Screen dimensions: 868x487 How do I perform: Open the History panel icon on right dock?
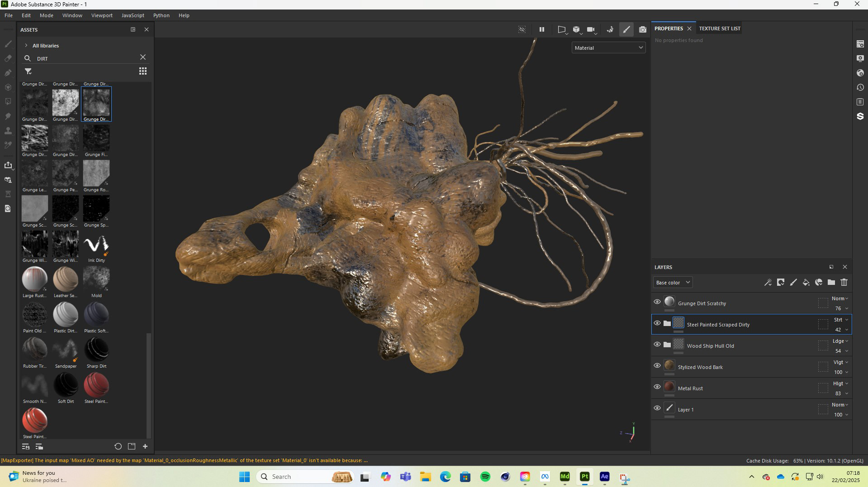point(860,87)
